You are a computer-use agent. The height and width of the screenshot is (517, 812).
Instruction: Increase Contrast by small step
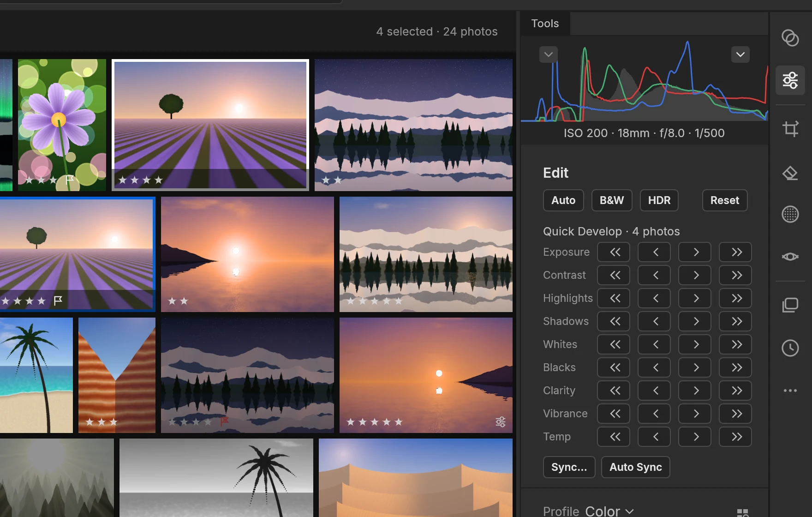pos(695,275)
